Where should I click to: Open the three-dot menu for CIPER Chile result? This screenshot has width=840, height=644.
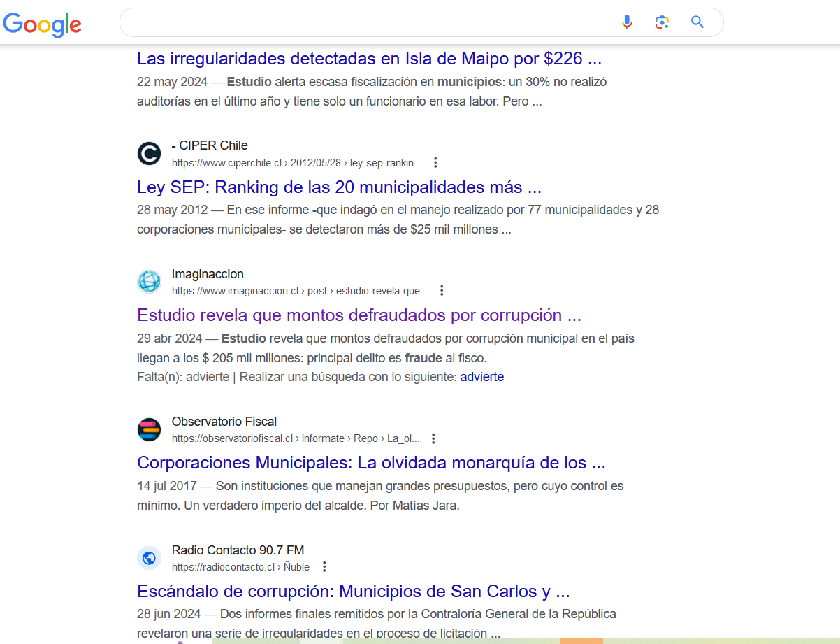click(x=435, y=162)
